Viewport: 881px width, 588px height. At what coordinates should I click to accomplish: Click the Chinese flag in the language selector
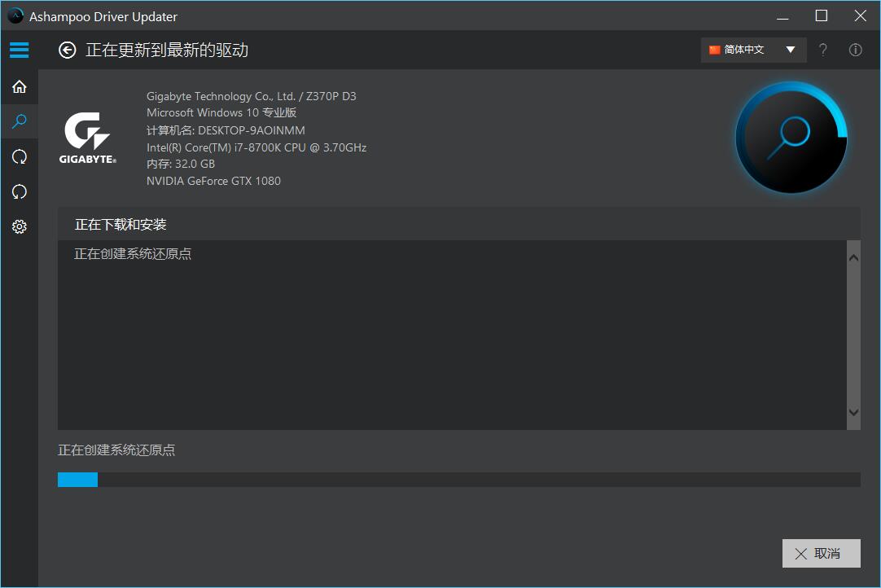point(717,50)
